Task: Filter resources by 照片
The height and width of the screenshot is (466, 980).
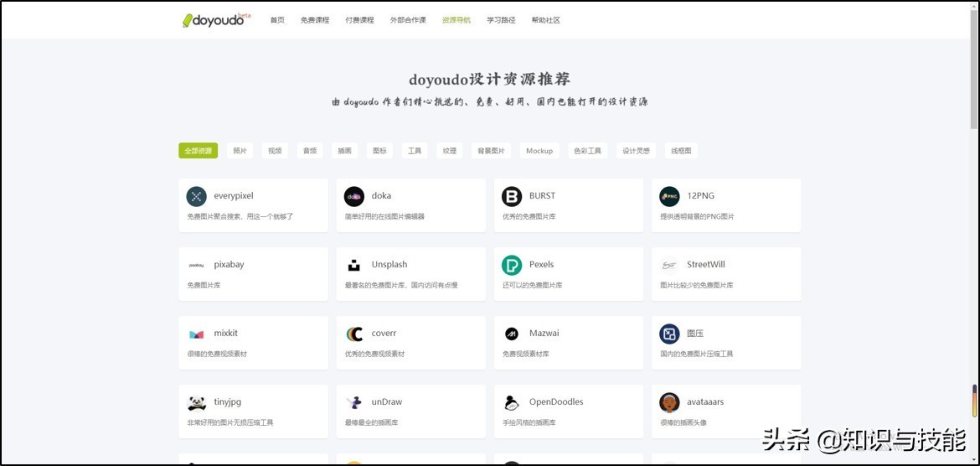Action: click(240, 151)
